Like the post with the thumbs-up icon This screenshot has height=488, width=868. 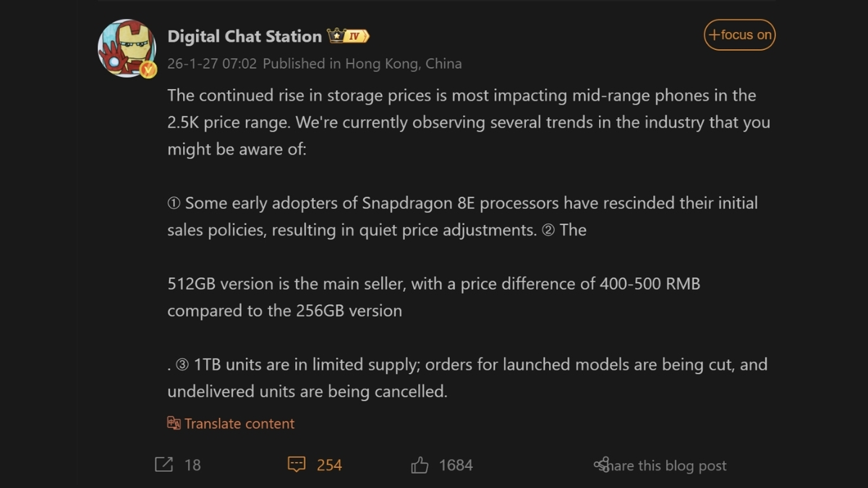click(x=420, y=465)
